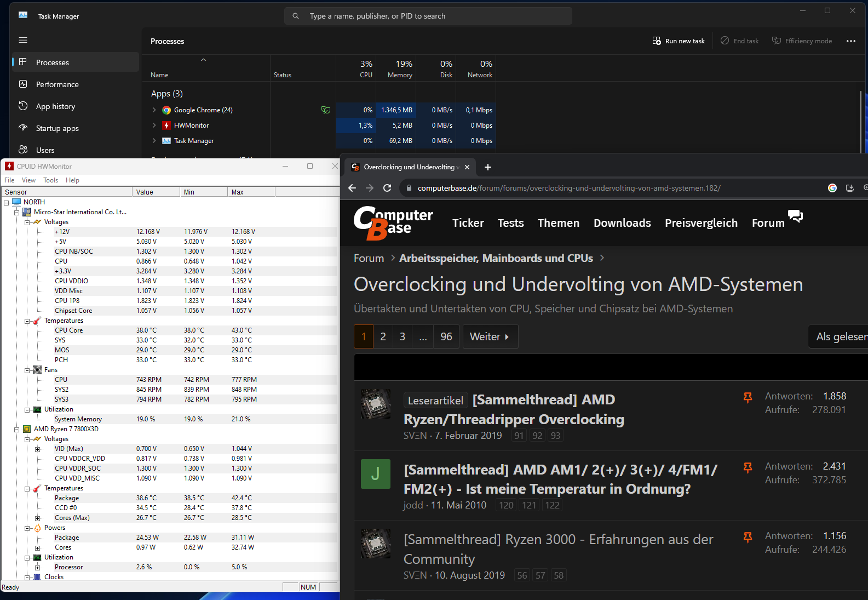Click the App history clock icon

point(23,106)
